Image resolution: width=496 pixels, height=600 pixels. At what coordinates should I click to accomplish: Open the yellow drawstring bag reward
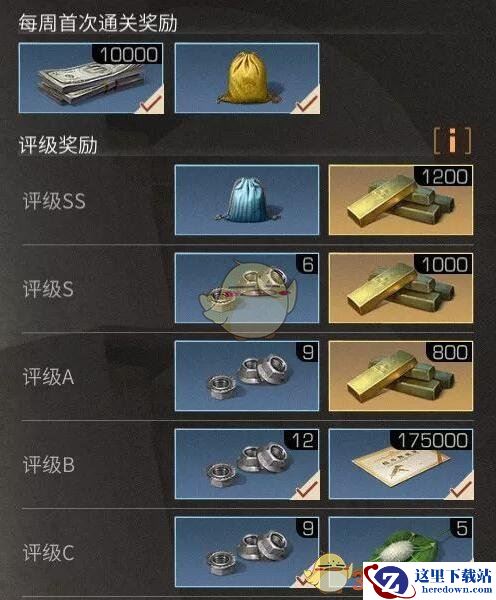coord(247,78)
